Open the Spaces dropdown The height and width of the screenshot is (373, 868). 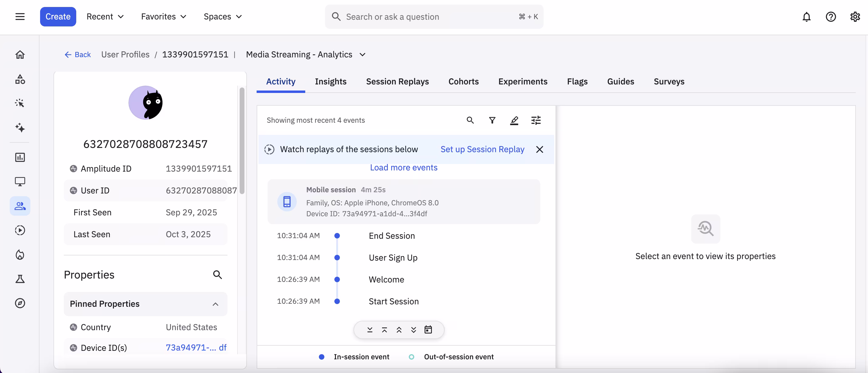coord(222,16)
